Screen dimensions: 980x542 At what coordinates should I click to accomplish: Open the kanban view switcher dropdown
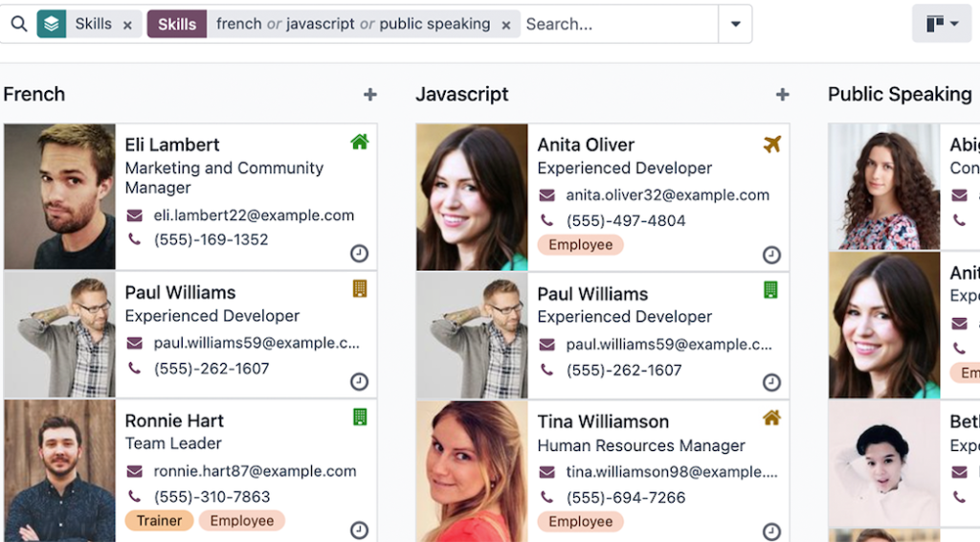942,24
